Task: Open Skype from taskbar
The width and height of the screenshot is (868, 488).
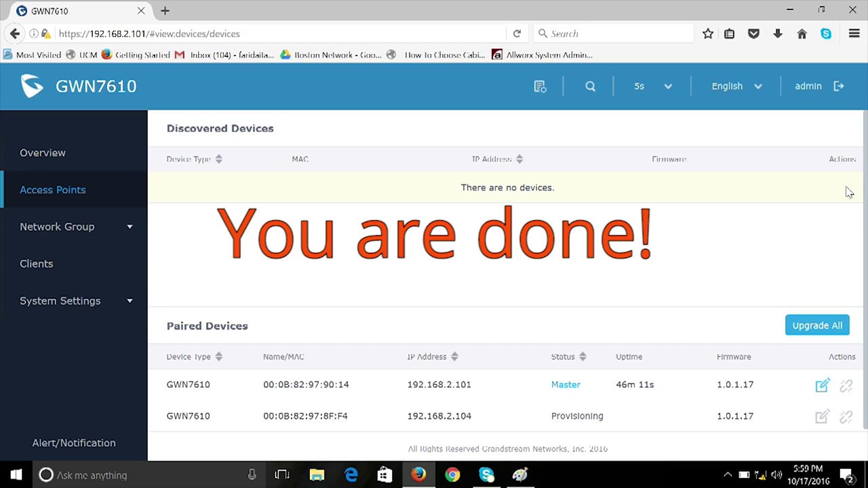Action: coord(486,475)
